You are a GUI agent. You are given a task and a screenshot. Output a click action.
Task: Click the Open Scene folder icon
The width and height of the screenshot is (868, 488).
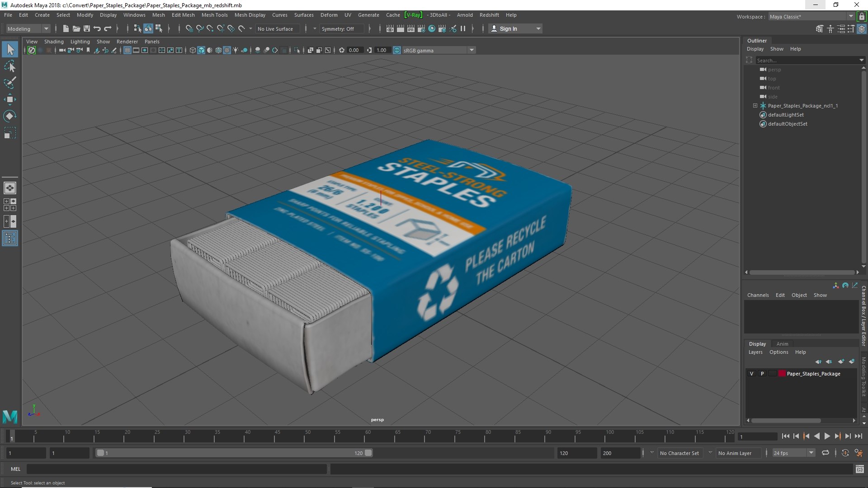76,28
